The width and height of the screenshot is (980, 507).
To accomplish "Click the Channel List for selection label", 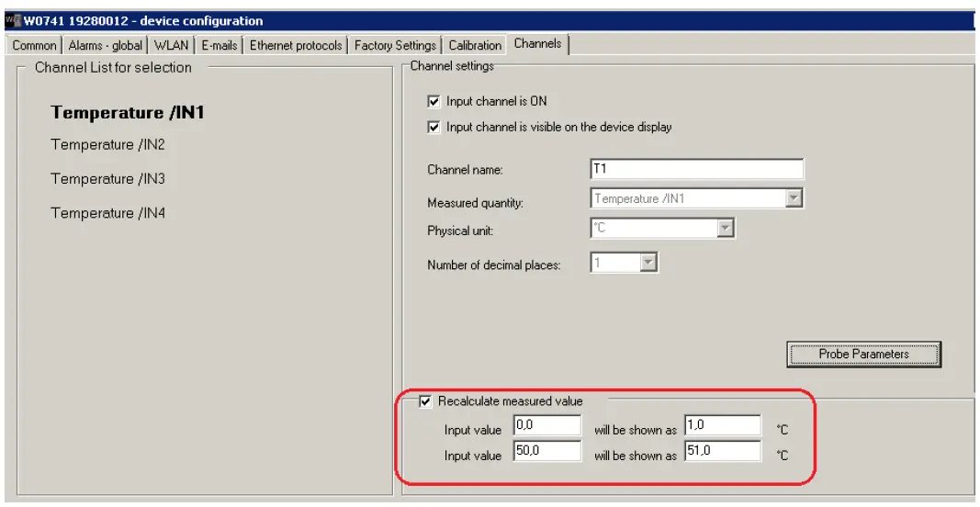I will (x=113, y=68).
